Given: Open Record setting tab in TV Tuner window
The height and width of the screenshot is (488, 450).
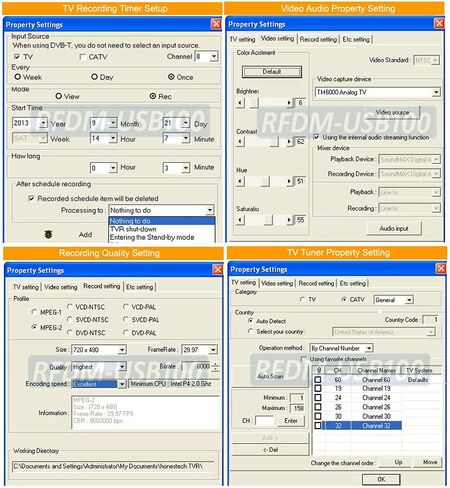Looking at the screenshot, I should [316, 283].
